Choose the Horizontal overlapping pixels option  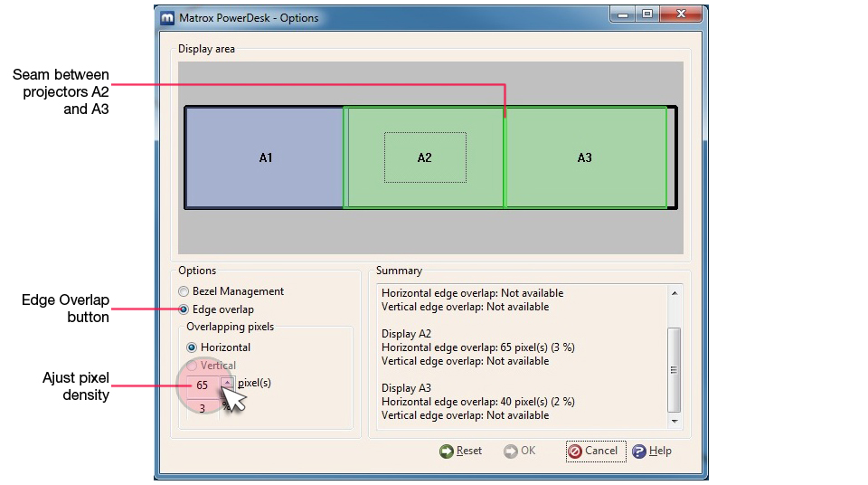(192, 347)
